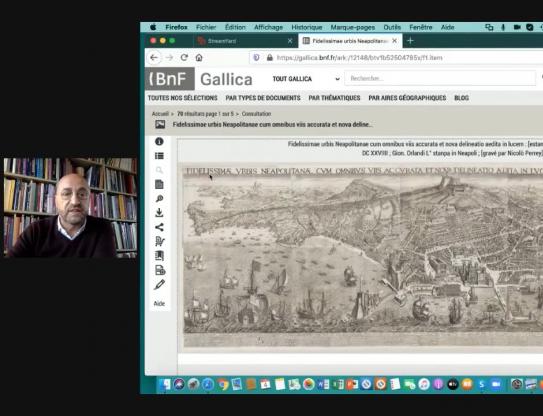Open the document information icon in Gallica sidebar
Viewport: 543px width, 416px height.
click(x=159, y=141)
